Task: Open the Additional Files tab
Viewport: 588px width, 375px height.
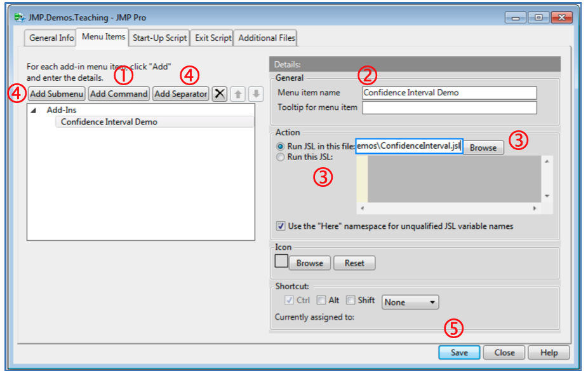Action: [x=265, y=37]
